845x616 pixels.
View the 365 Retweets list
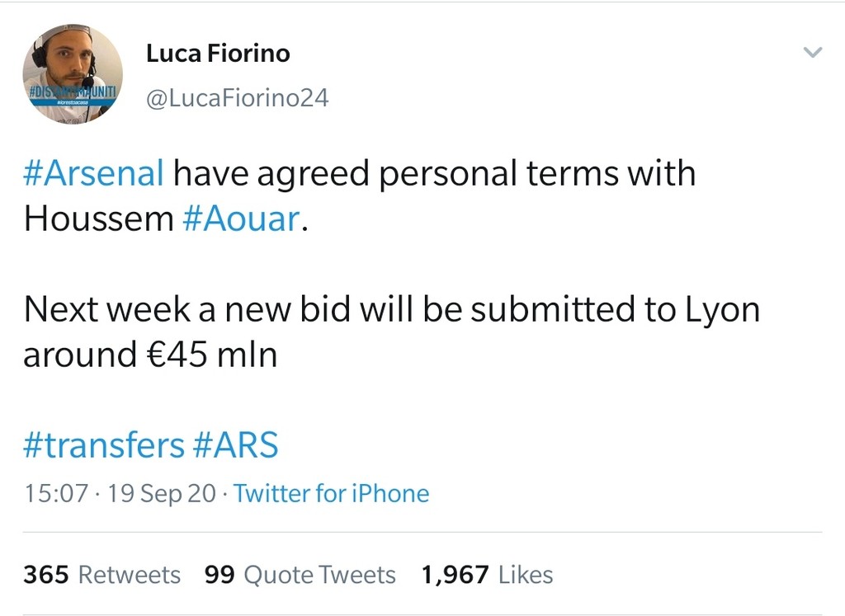pyautogui.click(x=101, y=575)
